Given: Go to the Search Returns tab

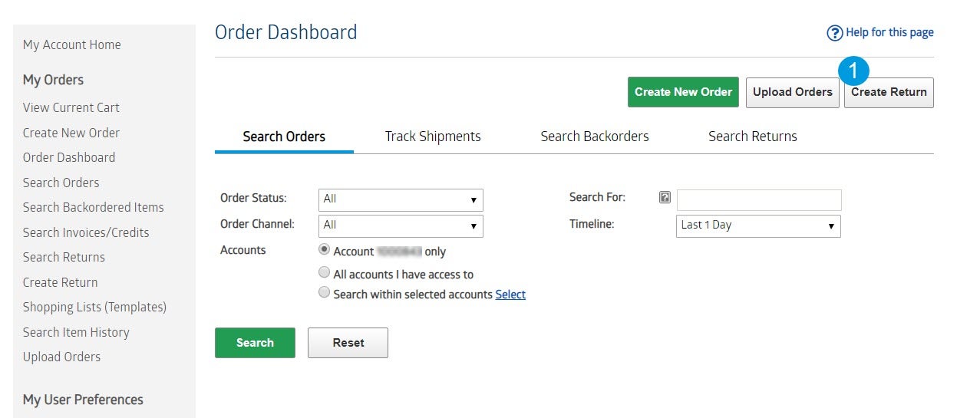Looking at the screenshot, I should 753,137.
